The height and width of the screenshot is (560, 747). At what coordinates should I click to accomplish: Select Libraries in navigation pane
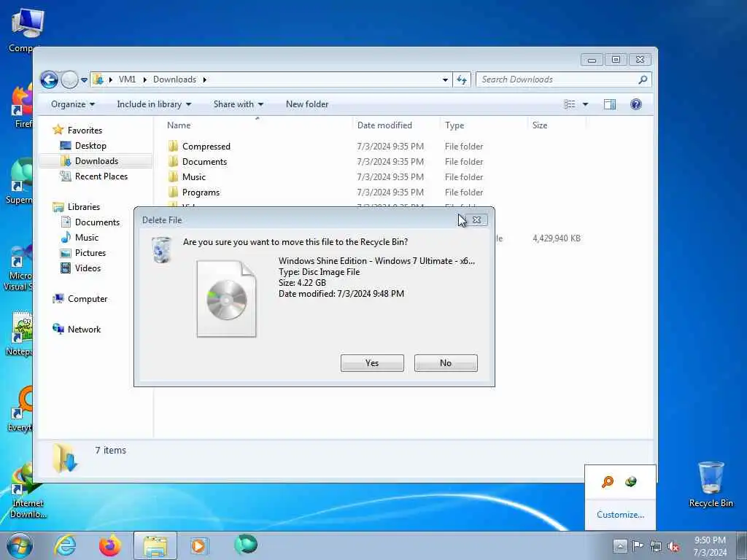tap(84, 206)
